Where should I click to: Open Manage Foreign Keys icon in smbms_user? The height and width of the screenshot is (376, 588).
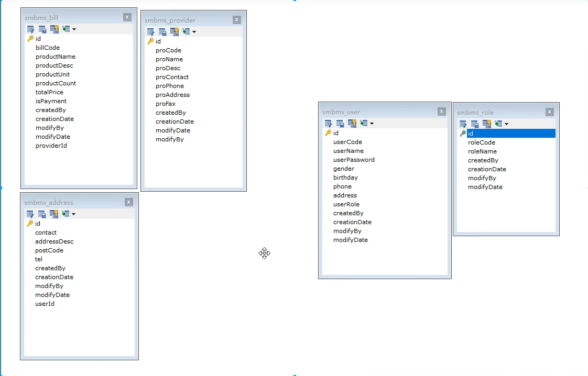(352, 124)
